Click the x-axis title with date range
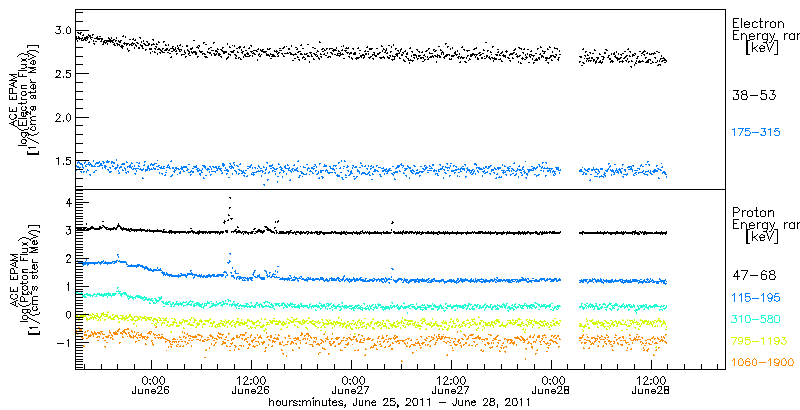The image size is (800, 410). pos(399,402)
